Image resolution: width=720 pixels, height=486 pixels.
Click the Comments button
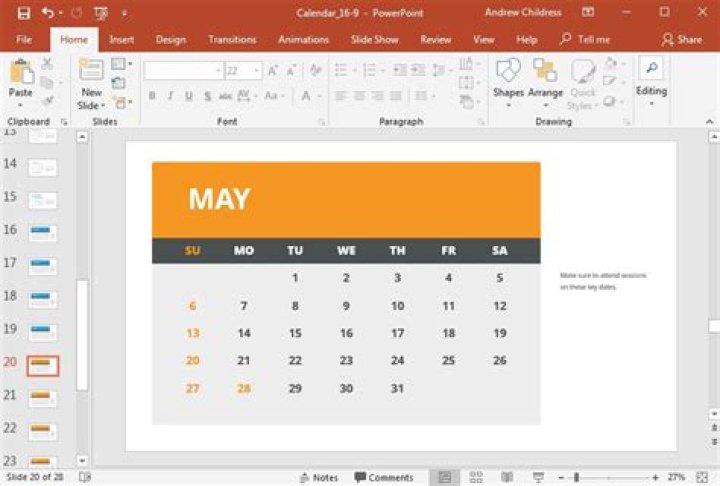[384, 478]
